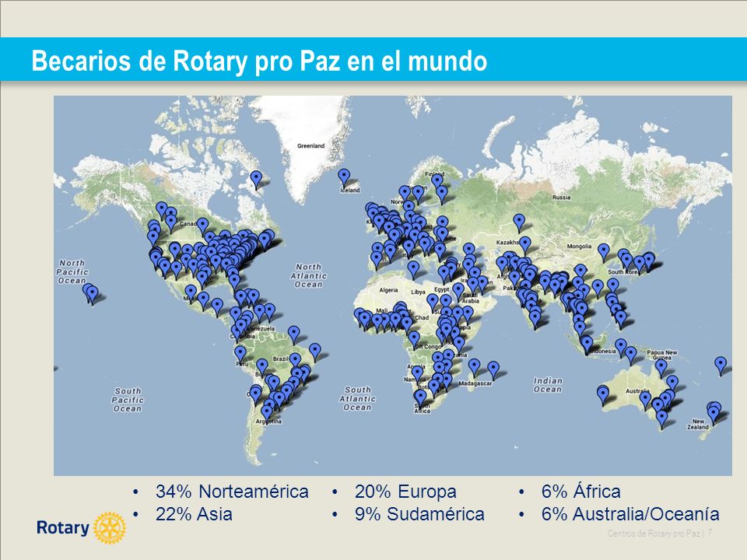This screenshot has width=747, height=560.
Task: Click the Russia map label
Action: pos(561,197)
